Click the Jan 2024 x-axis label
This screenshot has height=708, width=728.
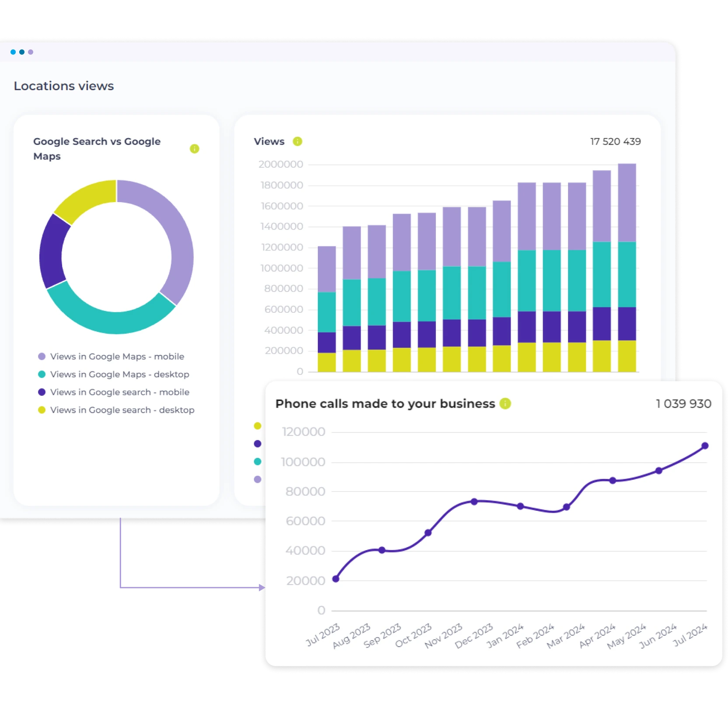click(x=505, y=636)
